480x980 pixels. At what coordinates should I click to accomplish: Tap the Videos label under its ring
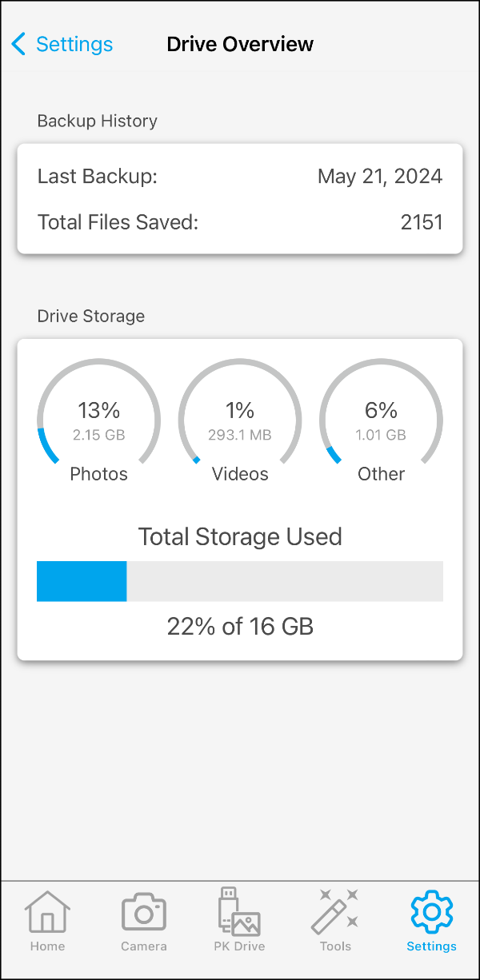click(x=239, y=473)
